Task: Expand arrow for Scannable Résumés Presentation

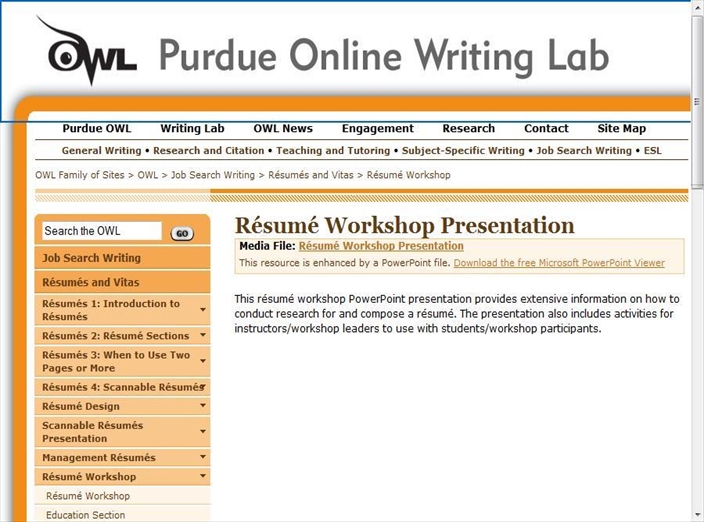Action: [203, 431]
